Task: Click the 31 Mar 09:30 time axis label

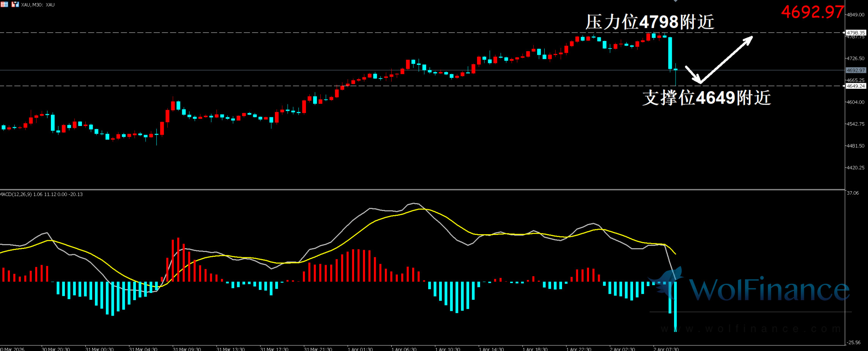Action: 187,349
